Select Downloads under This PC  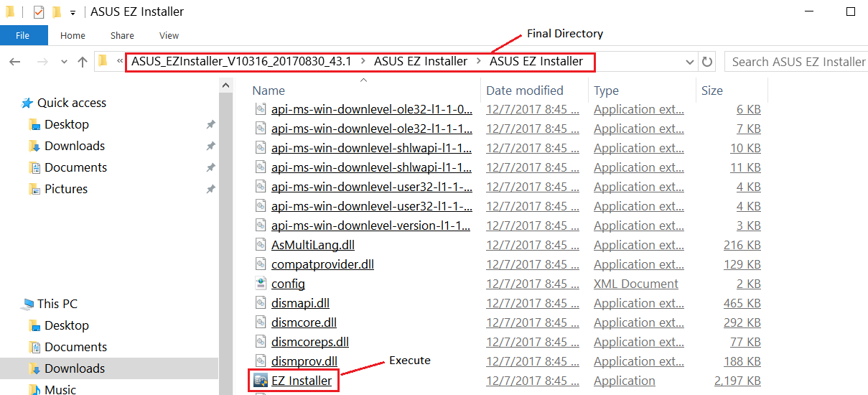coord(75,368)
